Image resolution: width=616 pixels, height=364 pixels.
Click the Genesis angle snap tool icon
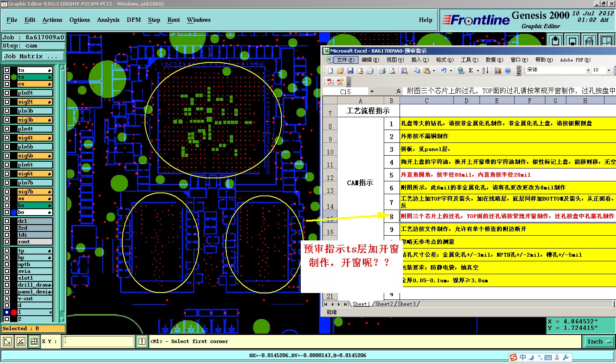[x=21, y=341]
